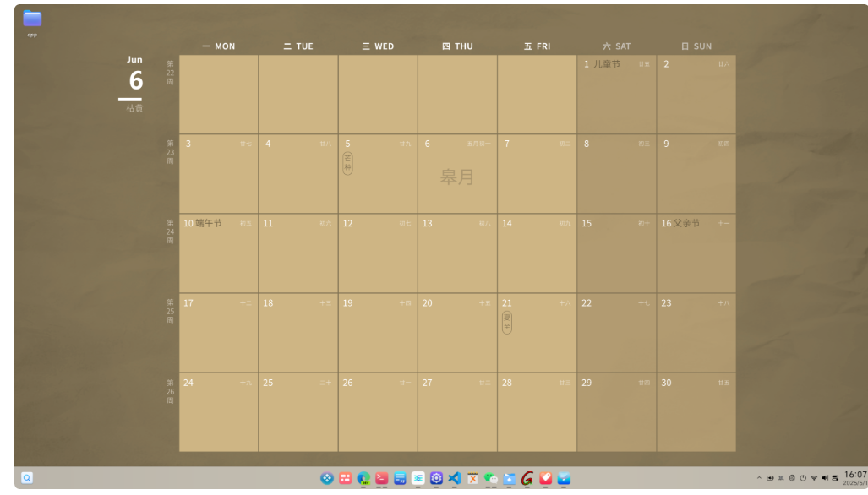Click the fingerprint-style icon in system tray

792,478
